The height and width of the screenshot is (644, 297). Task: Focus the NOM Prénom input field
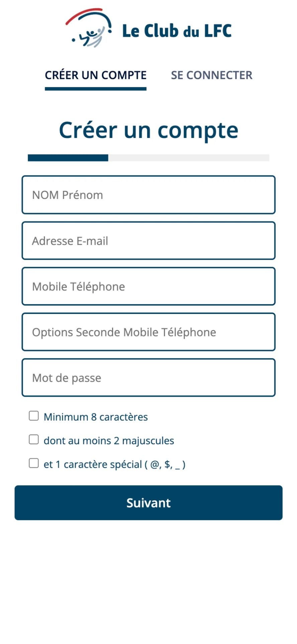(x=148, y=195)
